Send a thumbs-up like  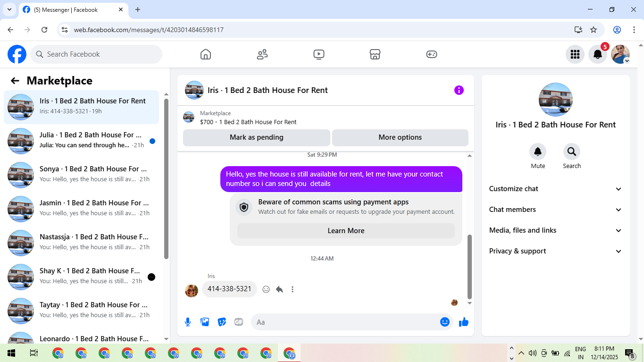[464, 322]
